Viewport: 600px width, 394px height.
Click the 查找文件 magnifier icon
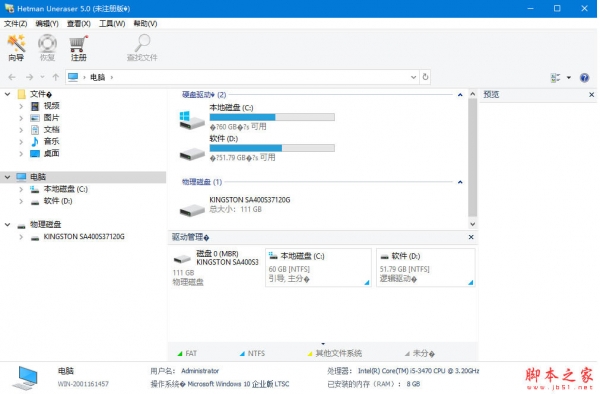point(142,47)
